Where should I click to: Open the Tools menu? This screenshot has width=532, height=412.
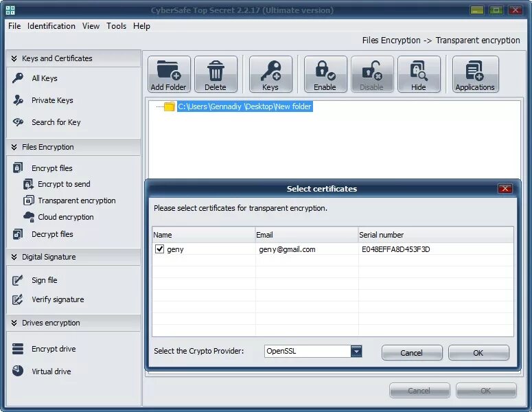[117, 26]
